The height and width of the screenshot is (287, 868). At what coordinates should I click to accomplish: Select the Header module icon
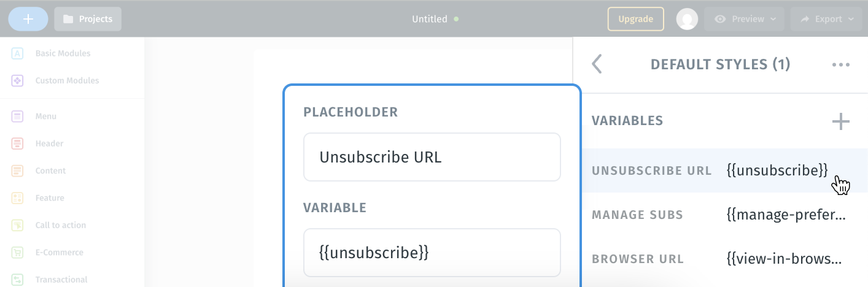tap(17, 143)
